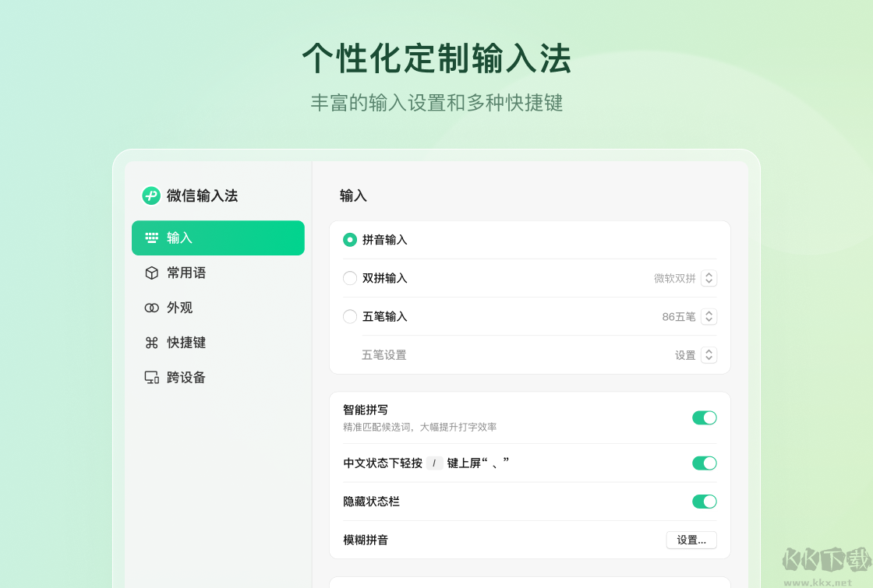
Task: Disable the 智能拼写 toggle
Action: click(x=704, y=417)
